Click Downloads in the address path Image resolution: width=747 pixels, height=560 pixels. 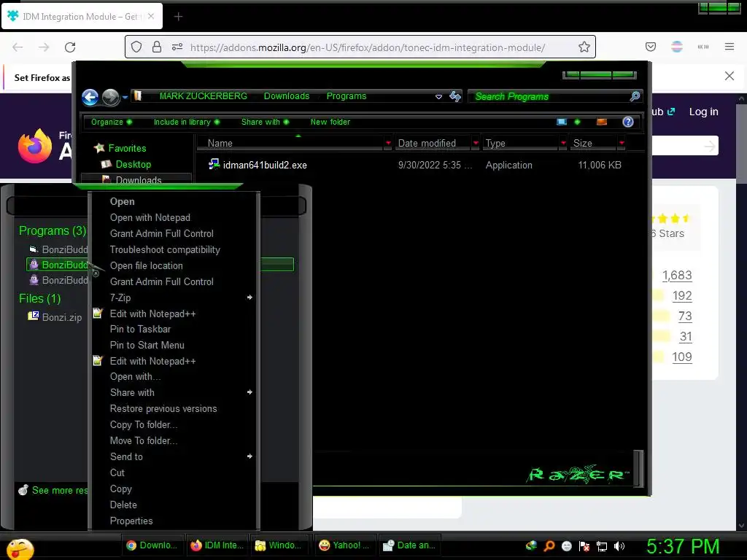click(286, 96)
